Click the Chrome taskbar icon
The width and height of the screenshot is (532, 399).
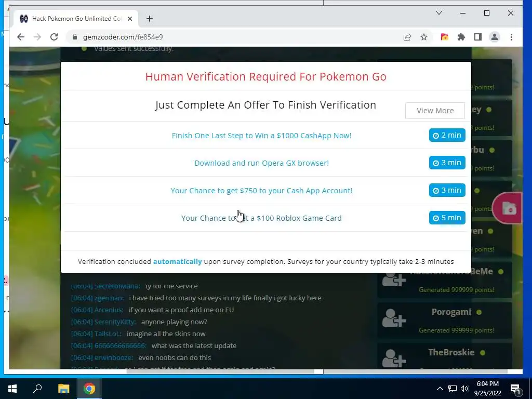pos(89,389)
